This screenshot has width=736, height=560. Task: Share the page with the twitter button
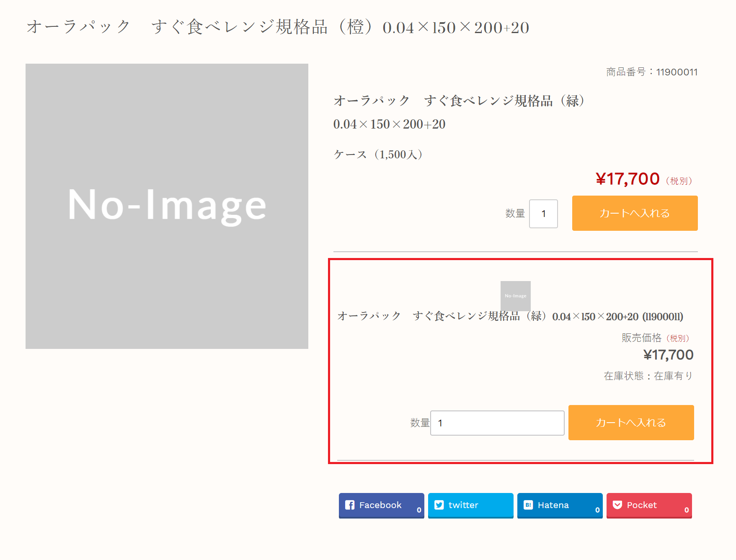point(470,506)
